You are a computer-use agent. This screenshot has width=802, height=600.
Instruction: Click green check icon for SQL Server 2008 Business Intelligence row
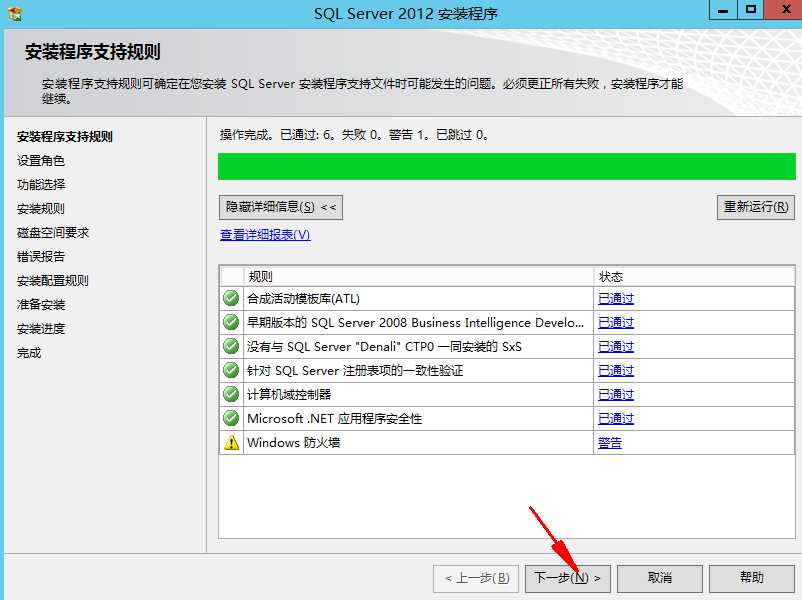pyautogui.click(x=231, y=322)
